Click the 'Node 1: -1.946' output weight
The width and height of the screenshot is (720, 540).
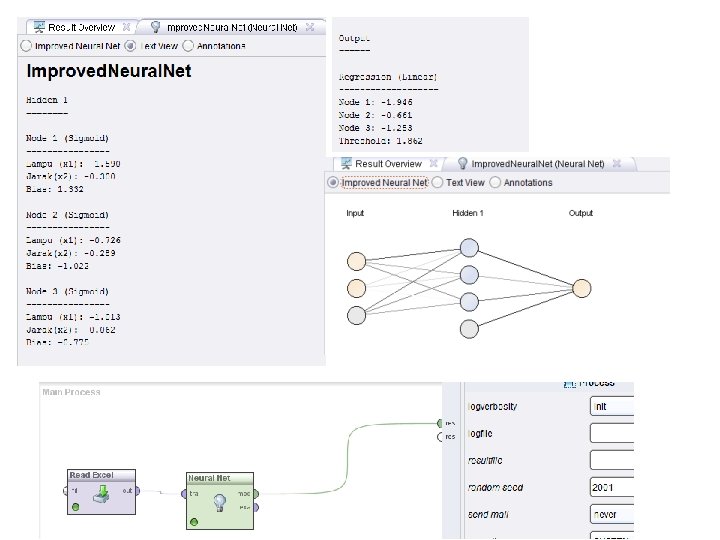(376, 102)
